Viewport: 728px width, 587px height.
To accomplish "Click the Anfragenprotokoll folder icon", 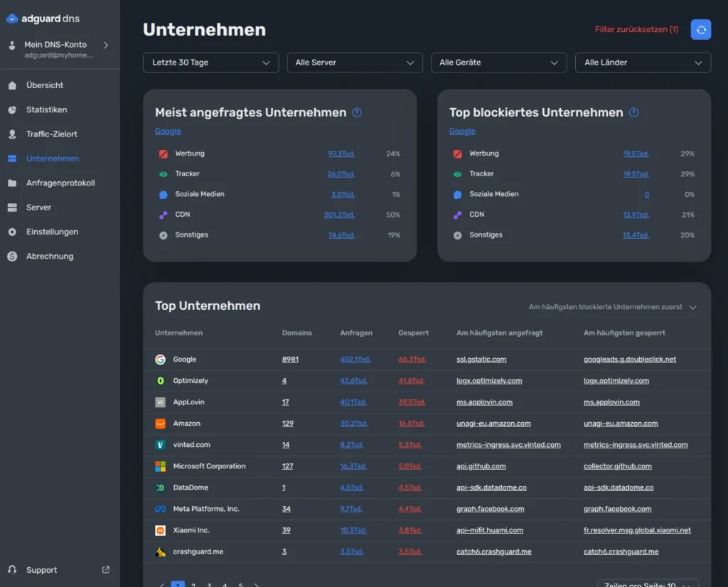I will click(x=13, y=183).
